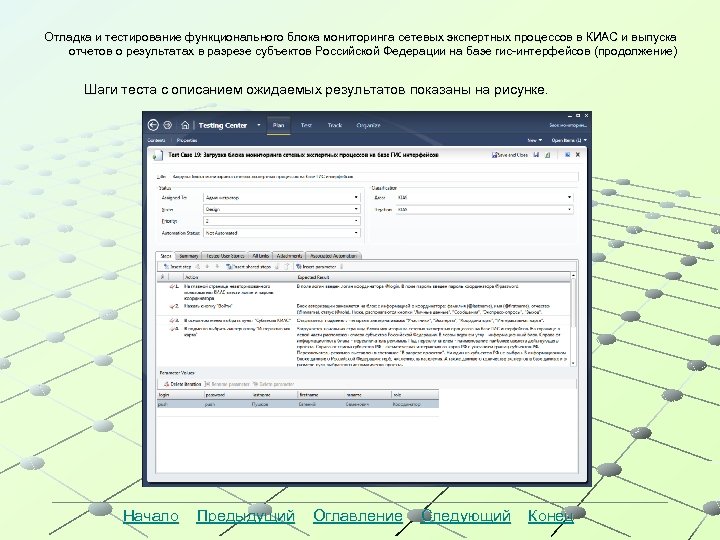Select the parameter row cell 'Координатор'
This screenshot has width=720, height=540.
tap(415, 405)
